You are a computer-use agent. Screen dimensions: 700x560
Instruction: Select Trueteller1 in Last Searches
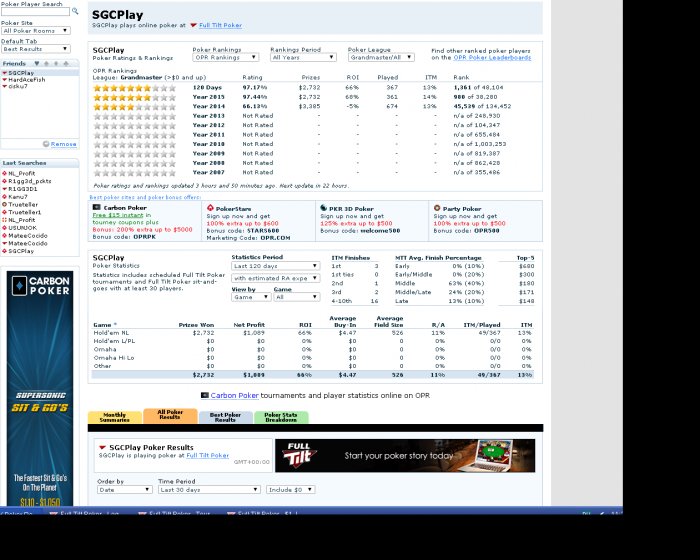(25, 212)
